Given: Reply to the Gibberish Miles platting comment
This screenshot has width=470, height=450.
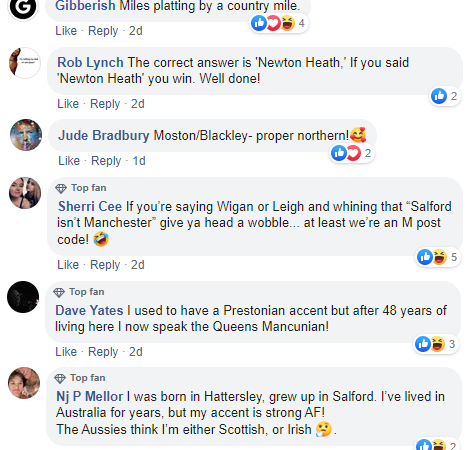Looking at the screenshot, I should (103, 31).
